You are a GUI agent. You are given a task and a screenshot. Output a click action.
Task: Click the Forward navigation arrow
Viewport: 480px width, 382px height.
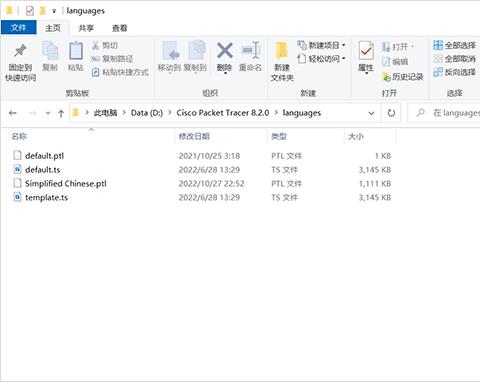32,113
